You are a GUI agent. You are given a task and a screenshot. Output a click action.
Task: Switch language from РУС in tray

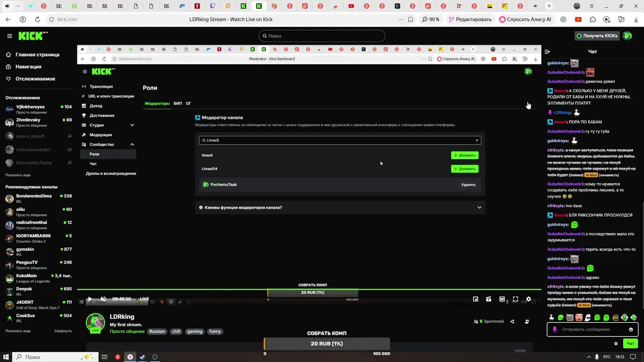607,357
